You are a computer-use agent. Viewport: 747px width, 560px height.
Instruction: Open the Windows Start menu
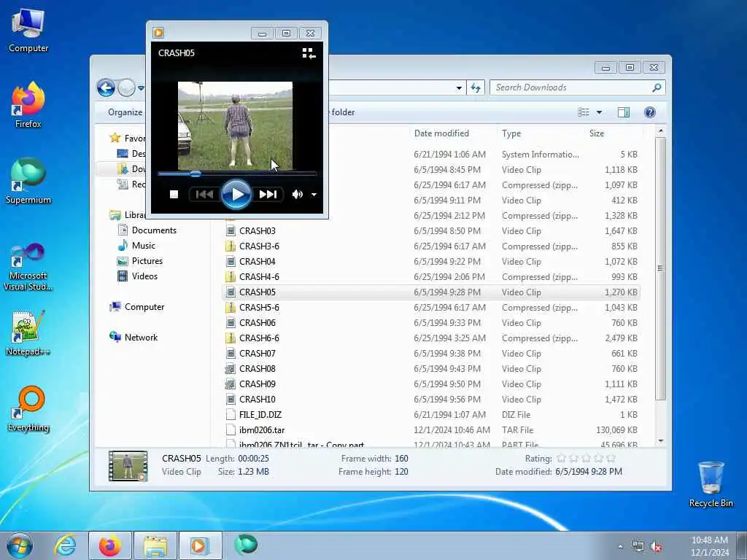click(20, 545)
